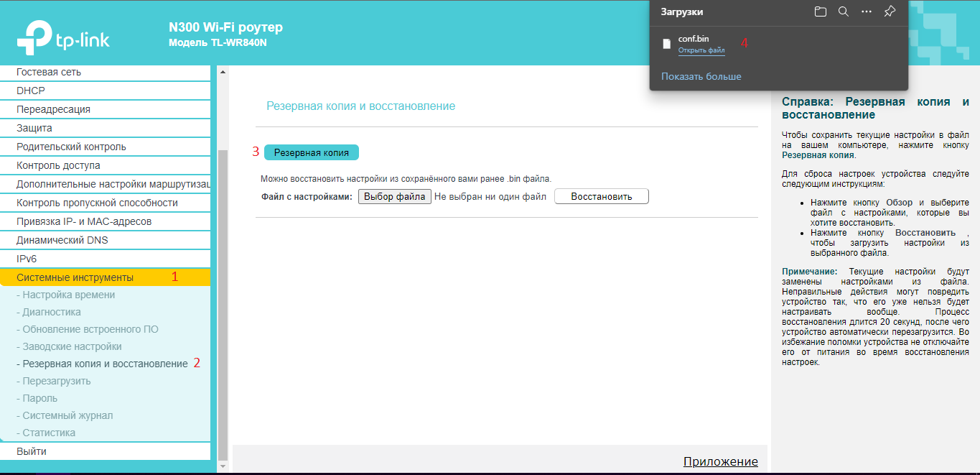Screen dimensions: 980x475
Task: Open the Заводские настройки submenu item
Action: (72, 346)
